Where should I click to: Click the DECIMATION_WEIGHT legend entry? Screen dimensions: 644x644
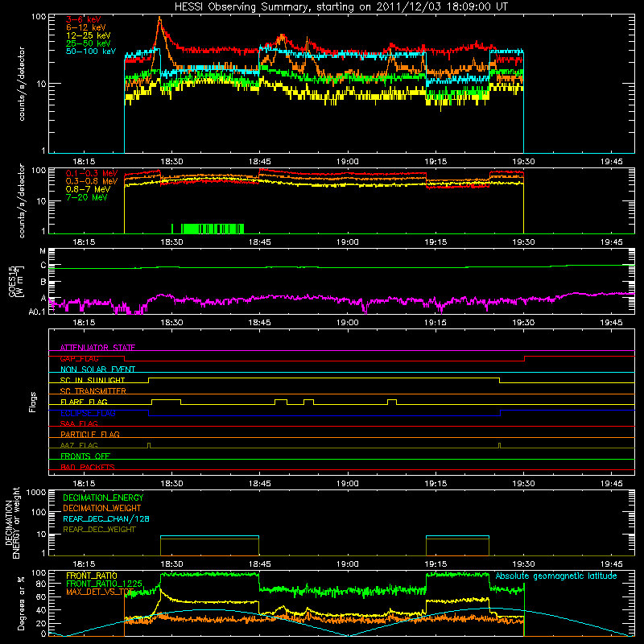point(102,508)
